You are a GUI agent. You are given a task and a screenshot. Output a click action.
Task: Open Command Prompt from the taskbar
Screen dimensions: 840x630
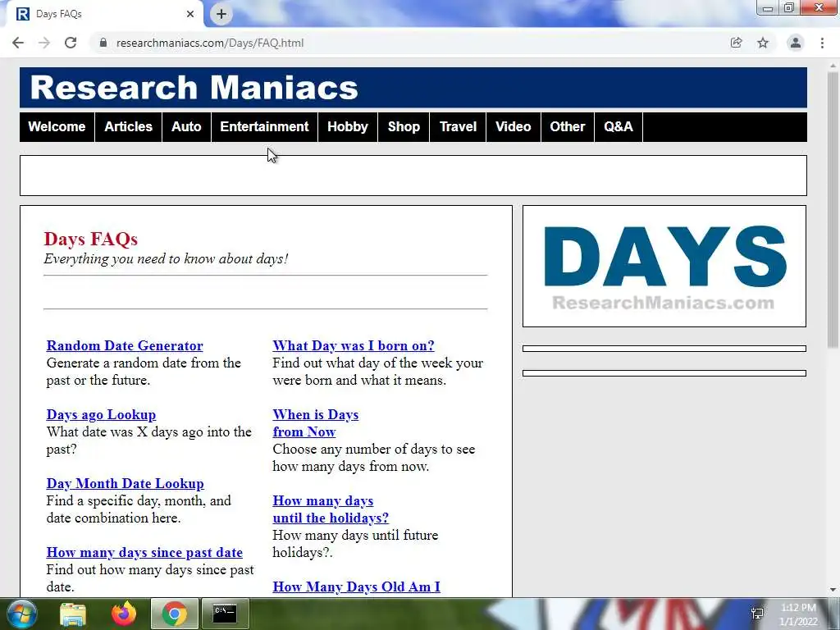click(225, 614)
